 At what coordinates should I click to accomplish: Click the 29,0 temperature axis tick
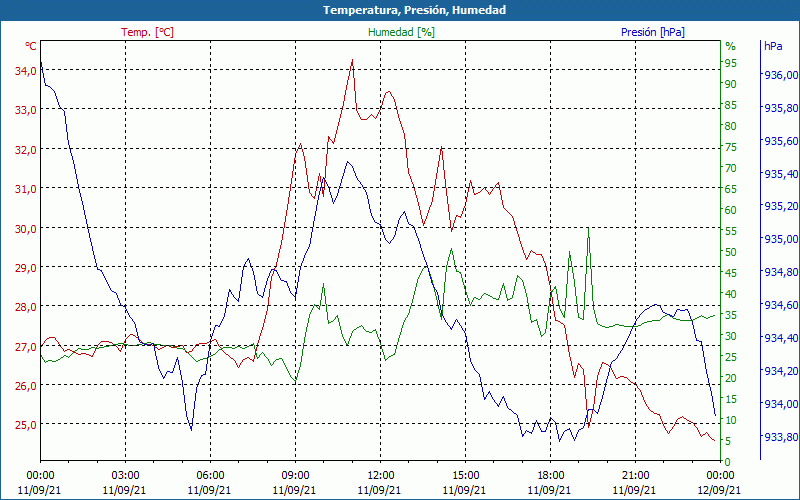click(26, 268)
